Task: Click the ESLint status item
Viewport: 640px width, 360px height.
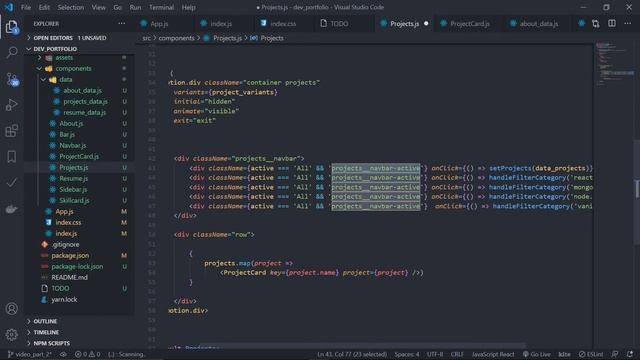Action: [591, 354]
